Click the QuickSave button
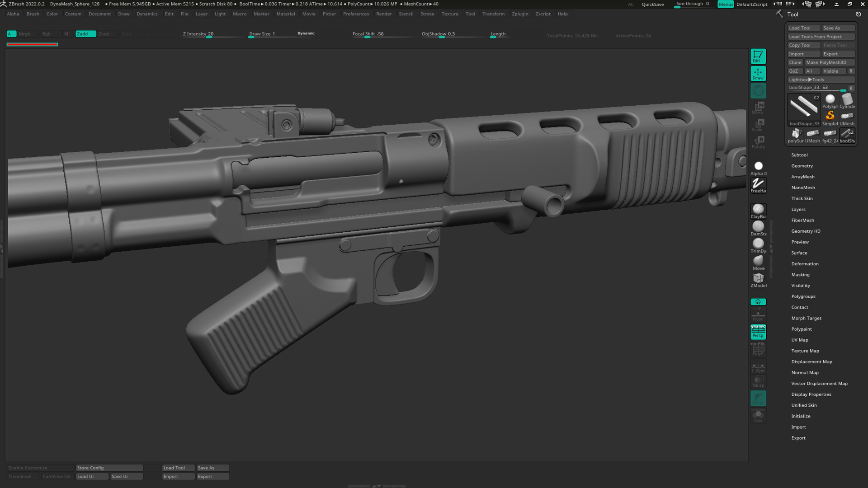 653,4
